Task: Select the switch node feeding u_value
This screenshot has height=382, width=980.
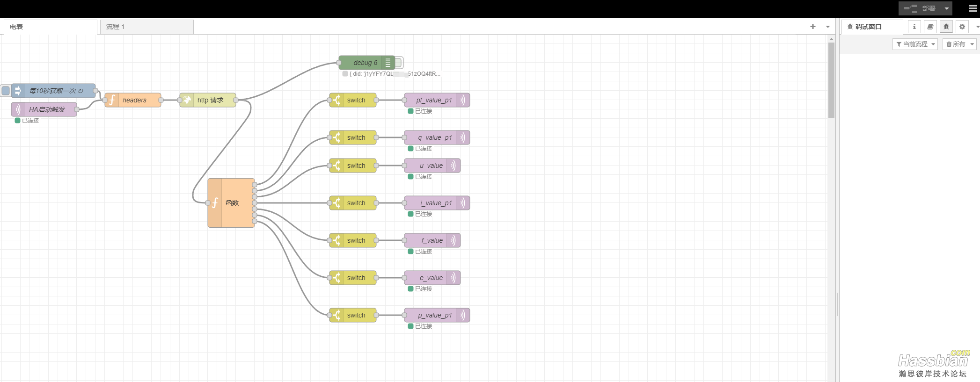Action: 353,166
